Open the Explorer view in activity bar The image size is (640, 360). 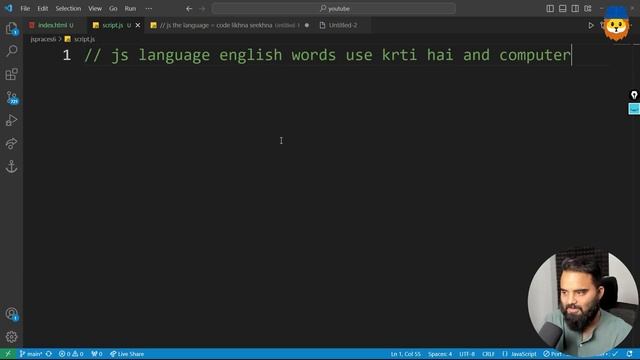click(11, 28)
